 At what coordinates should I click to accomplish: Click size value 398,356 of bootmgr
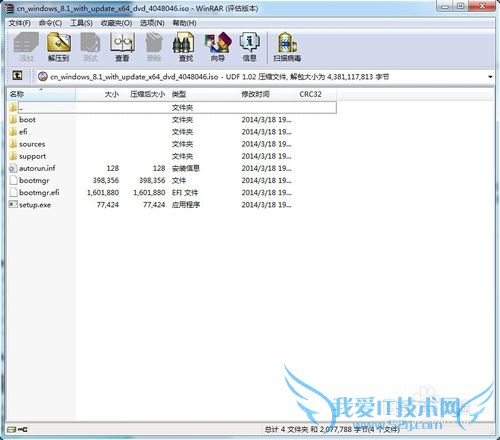[106, 180]
